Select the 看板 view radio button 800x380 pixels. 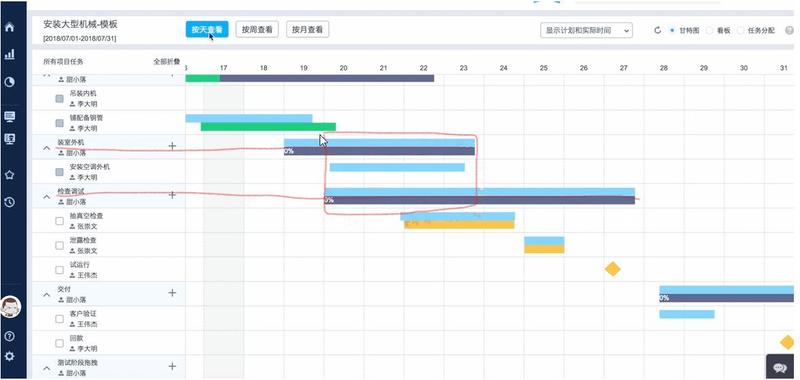[x=709, y=31]
